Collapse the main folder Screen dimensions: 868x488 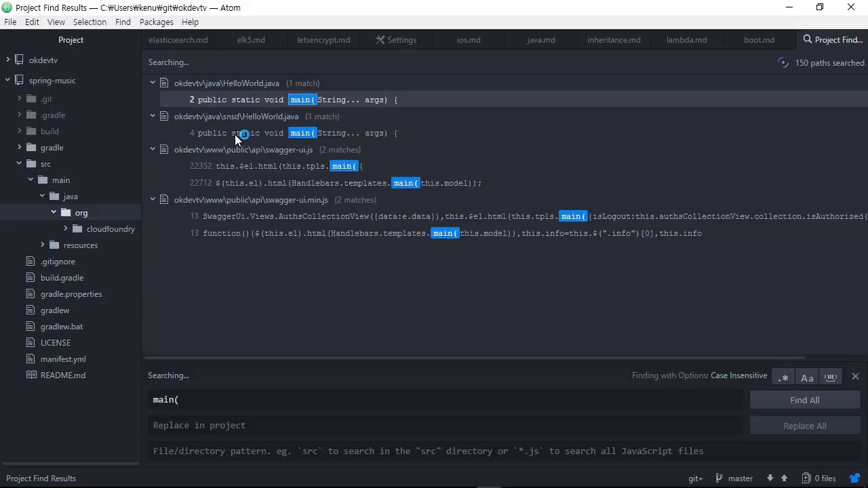pyautogui.click(x=31, y=180)
